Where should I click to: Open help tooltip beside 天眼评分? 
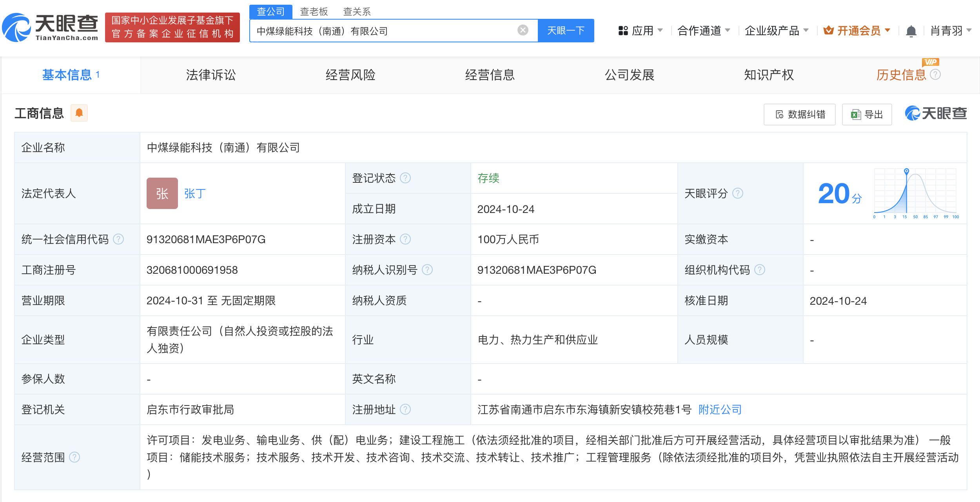739,193
